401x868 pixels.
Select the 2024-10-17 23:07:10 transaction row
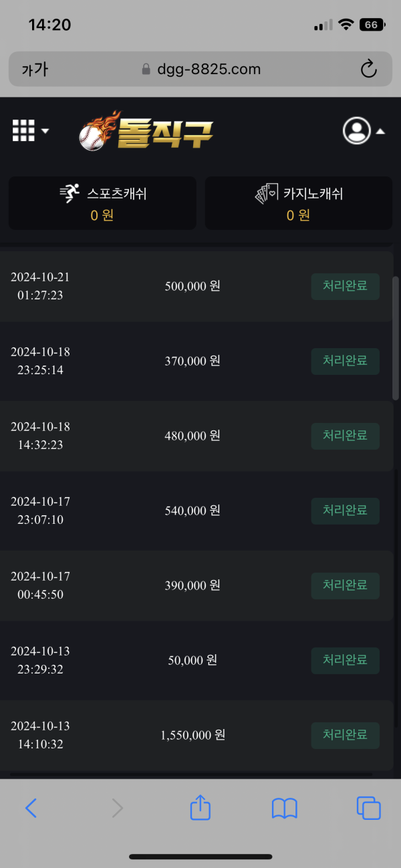[194, 511]
